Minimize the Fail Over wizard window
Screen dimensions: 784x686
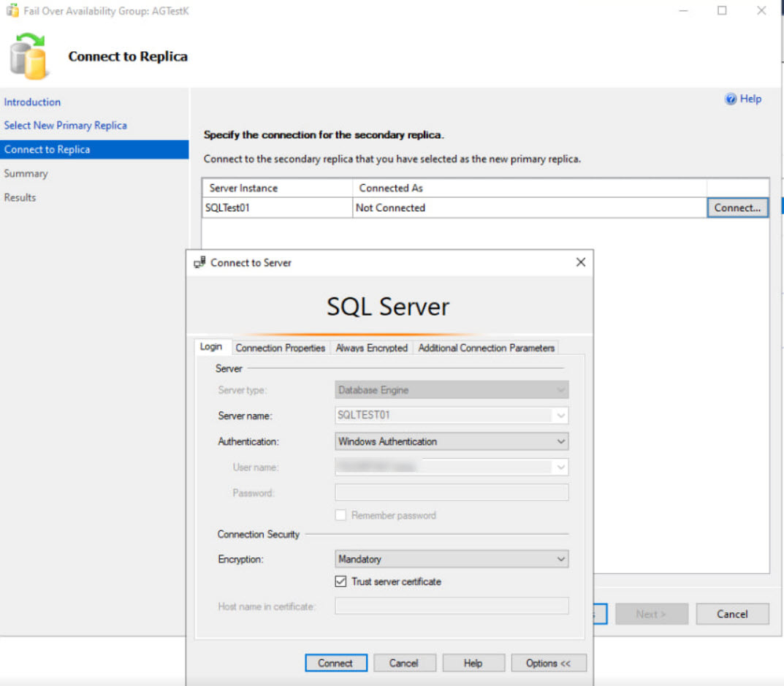682,11
